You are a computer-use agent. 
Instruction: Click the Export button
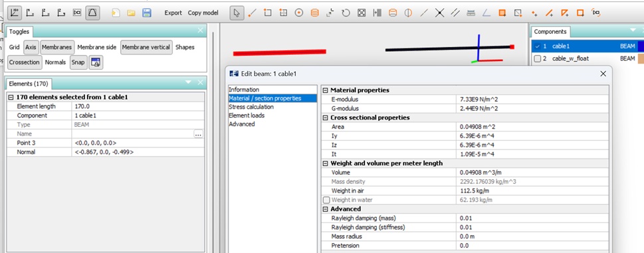pos(173,13)
